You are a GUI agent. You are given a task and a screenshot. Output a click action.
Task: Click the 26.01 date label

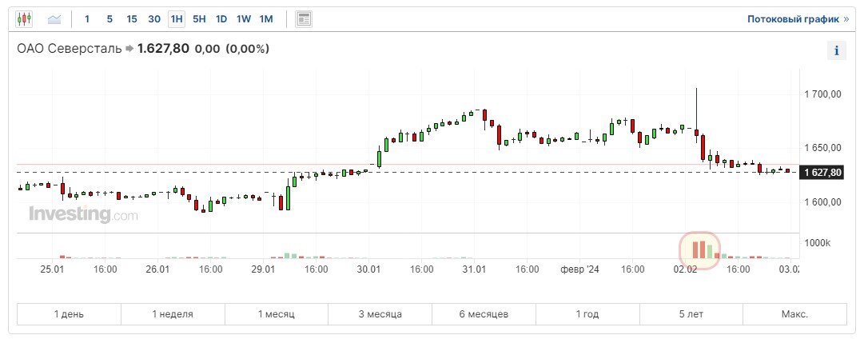(x=157, y=269)
